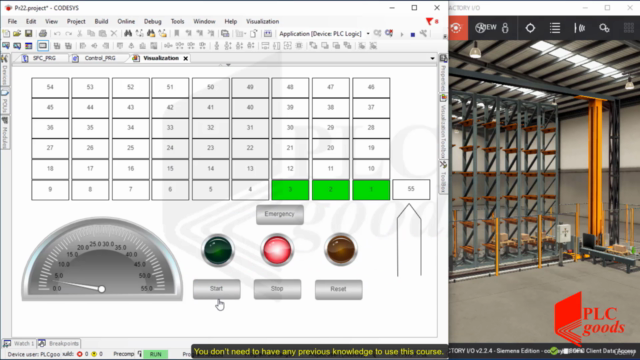Screen dimensions: 640x360
Task: Switch to the SFC_PRG tab
Action: [x=44, y=58]
